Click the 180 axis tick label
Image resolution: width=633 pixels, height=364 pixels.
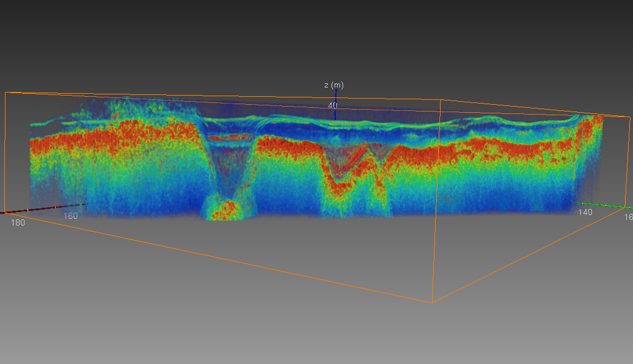point(18,222)
